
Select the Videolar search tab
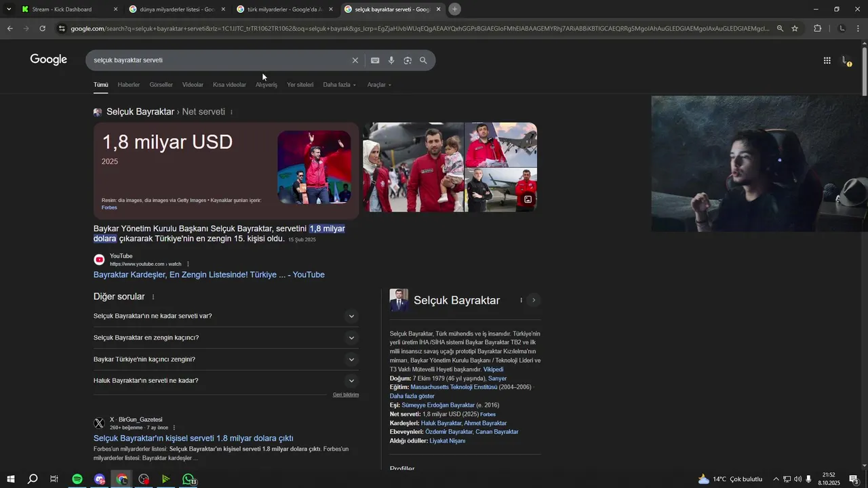point(193,85)
